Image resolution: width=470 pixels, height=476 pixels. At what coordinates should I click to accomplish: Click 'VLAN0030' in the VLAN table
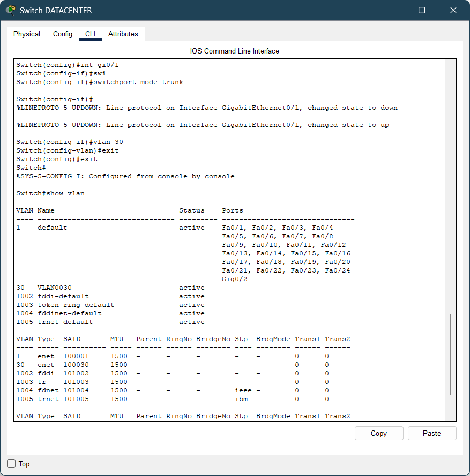54,288
